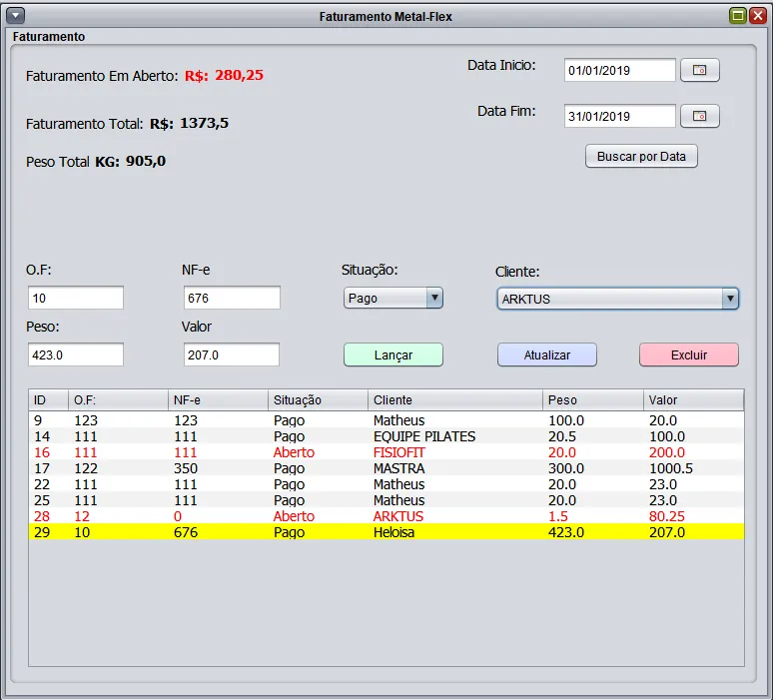Close the Faturamento Metal-Flex window
The image size is (775, 700).
758,16
